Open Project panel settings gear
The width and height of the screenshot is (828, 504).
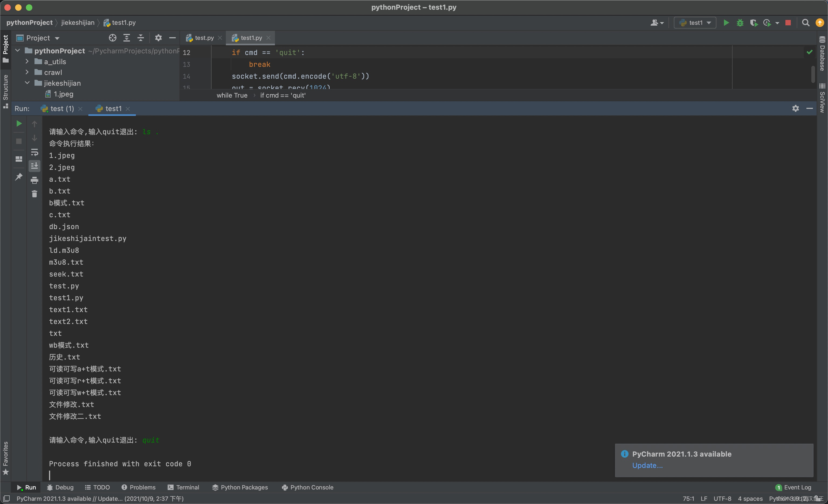click(x=158, y=38)
